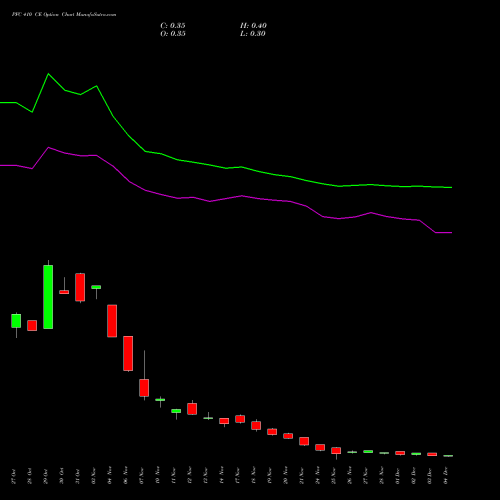The height and width of the screenshot is (500, 500).
Task: Click the green candle for 27 Oct
Action: coord(16,321)
